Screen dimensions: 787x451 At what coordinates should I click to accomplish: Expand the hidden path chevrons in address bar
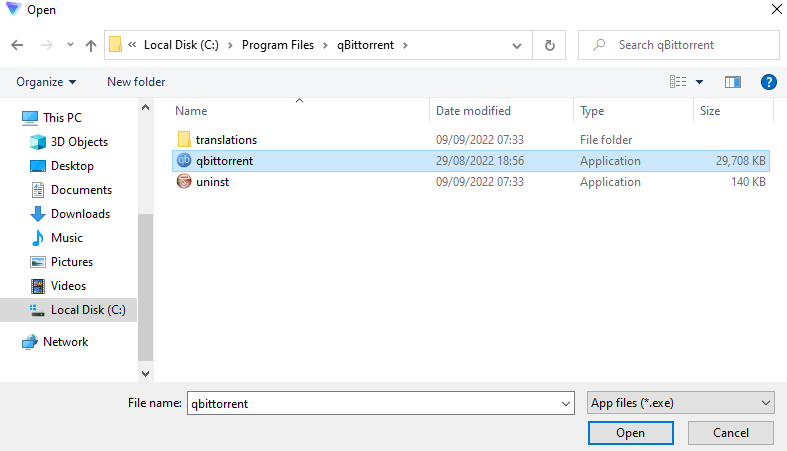[132, 45]
